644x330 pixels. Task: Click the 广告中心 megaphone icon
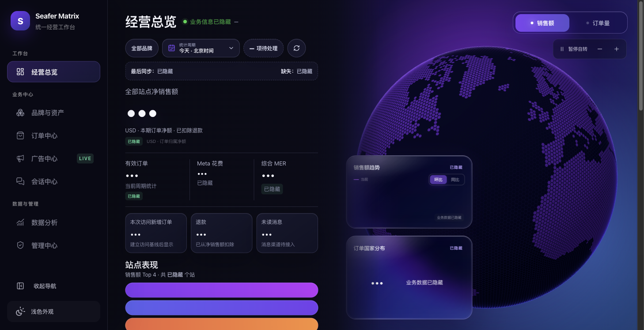pos(20,159)
